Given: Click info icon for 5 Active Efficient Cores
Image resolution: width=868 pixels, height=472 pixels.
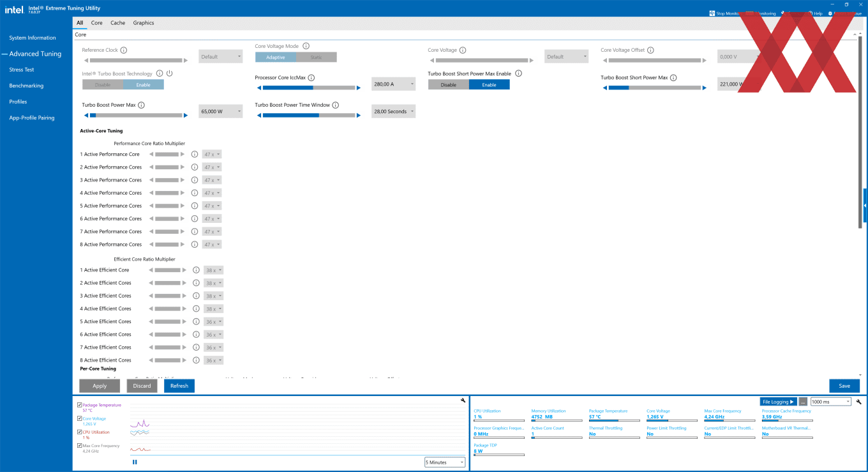Looking at the screenshot, I should (196, 321).
